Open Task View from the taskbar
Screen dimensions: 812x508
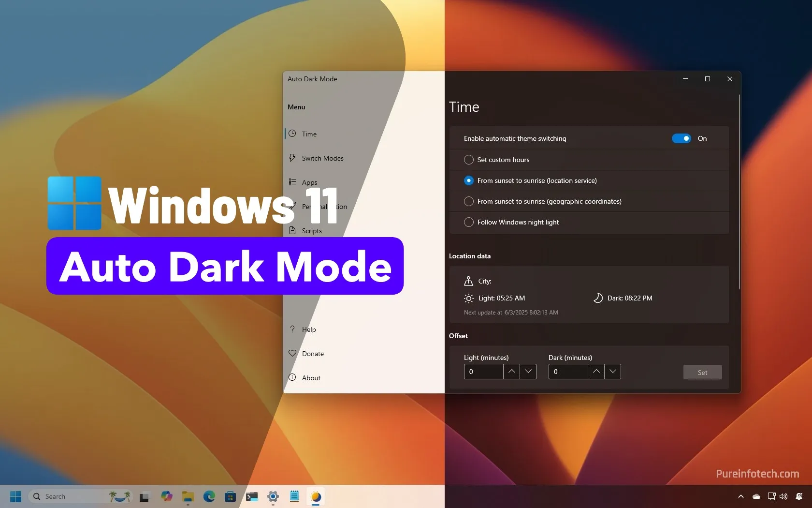click(144, 497)
